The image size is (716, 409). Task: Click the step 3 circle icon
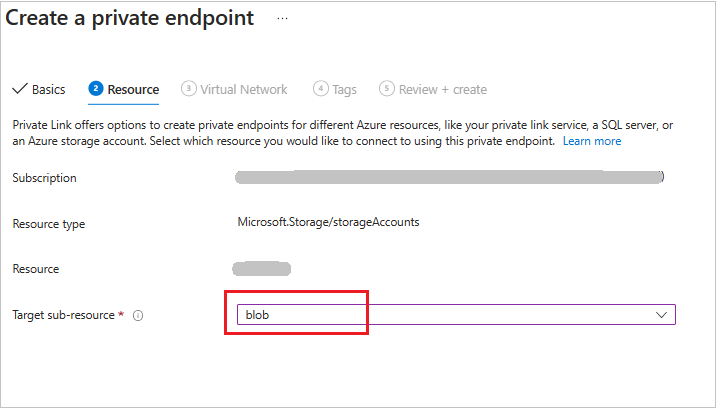[x=188, y=89]
